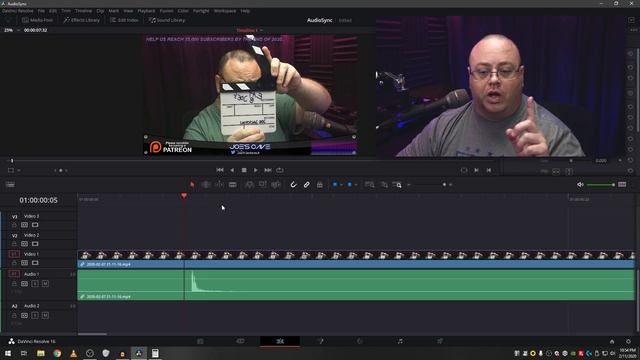Open the Fusion menu
The width and height of the screenshot is (640, 360).
tap(167, 11)
